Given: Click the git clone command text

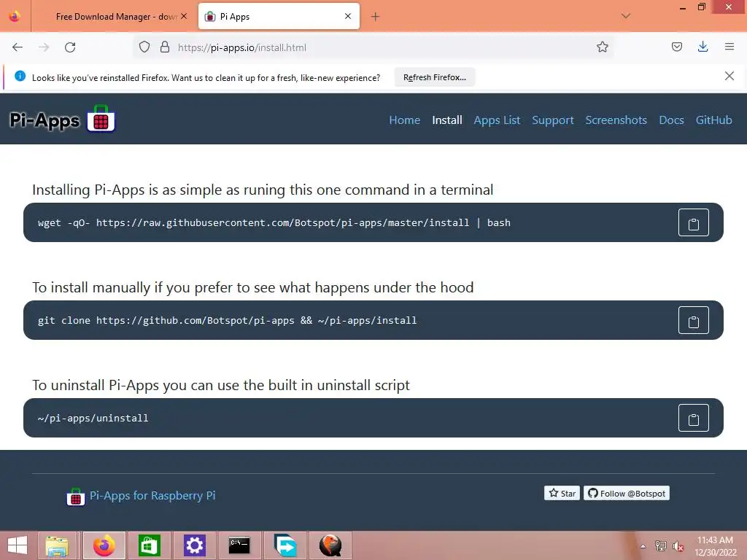Looking at the screenshot, I should click(x=228, y=321).
